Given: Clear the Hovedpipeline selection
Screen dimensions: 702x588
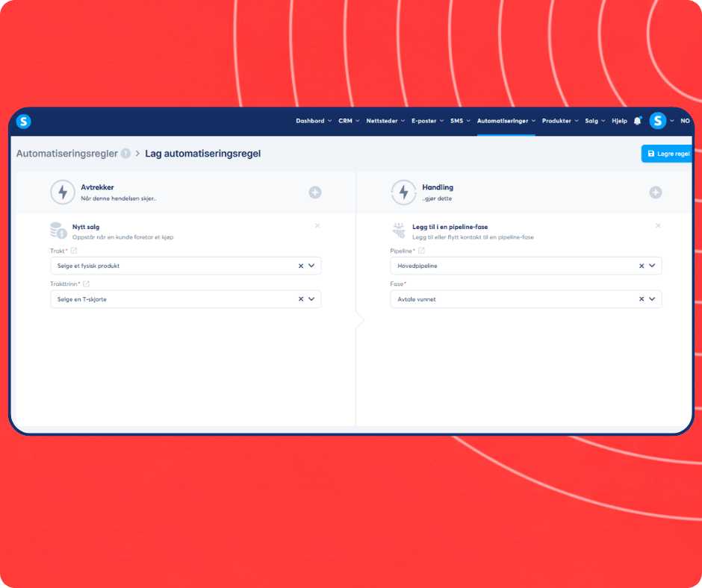Looking at the screenshot, I should (642, 266).
